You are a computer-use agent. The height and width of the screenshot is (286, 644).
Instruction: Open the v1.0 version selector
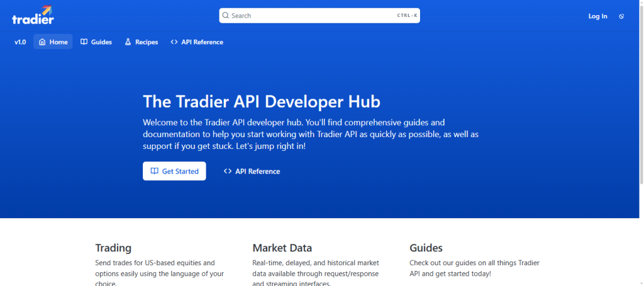[x=20, y=42]
